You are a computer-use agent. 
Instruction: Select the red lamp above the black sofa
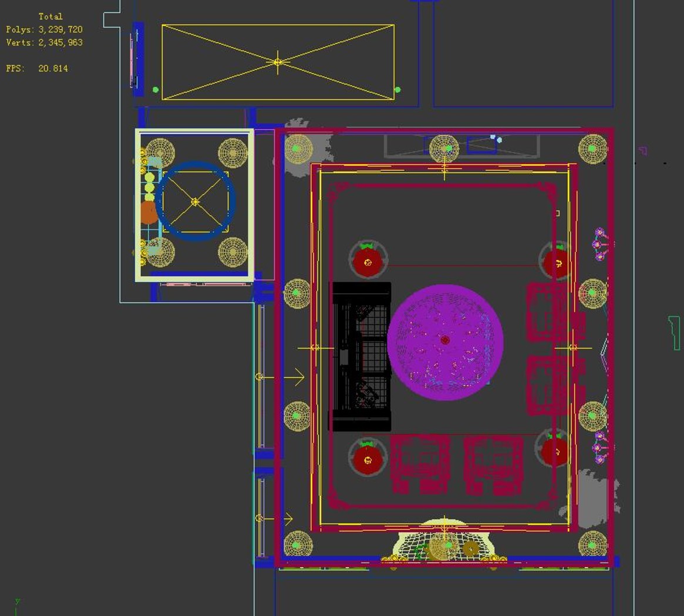[368, 259]
